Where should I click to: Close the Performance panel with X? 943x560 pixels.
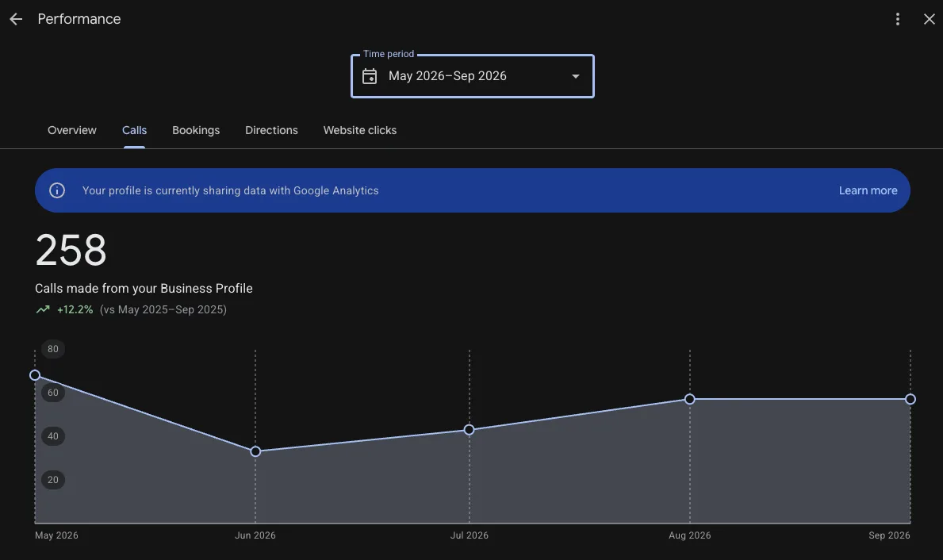(930, 19)
